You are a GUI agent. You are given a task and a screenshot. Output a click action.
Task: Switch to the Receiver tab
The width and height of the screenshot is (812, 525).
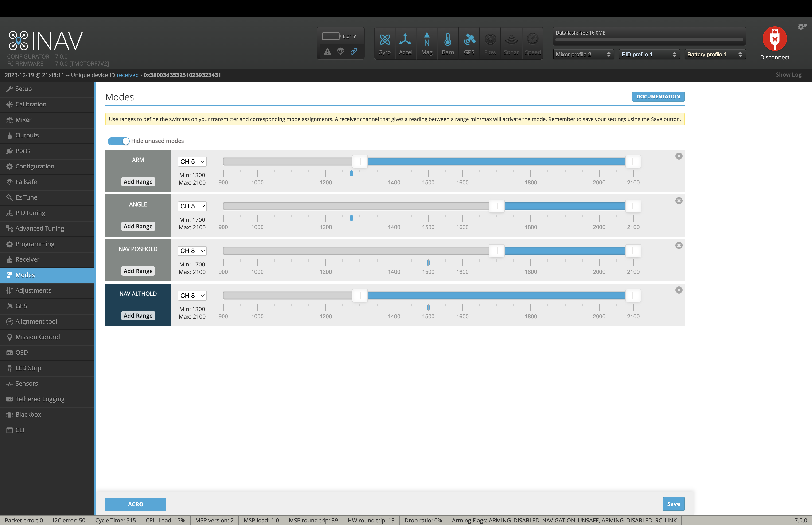(27, 259)
